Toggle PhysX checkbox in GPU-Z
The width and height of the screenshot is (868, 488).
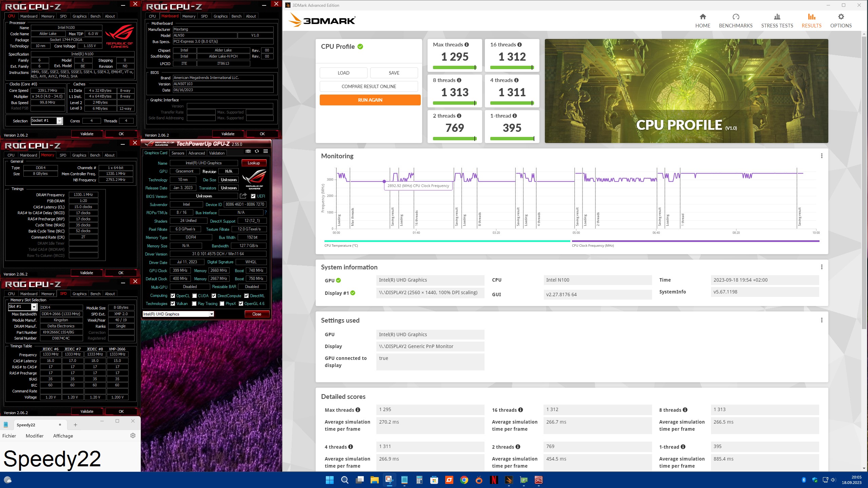[222, 303]
